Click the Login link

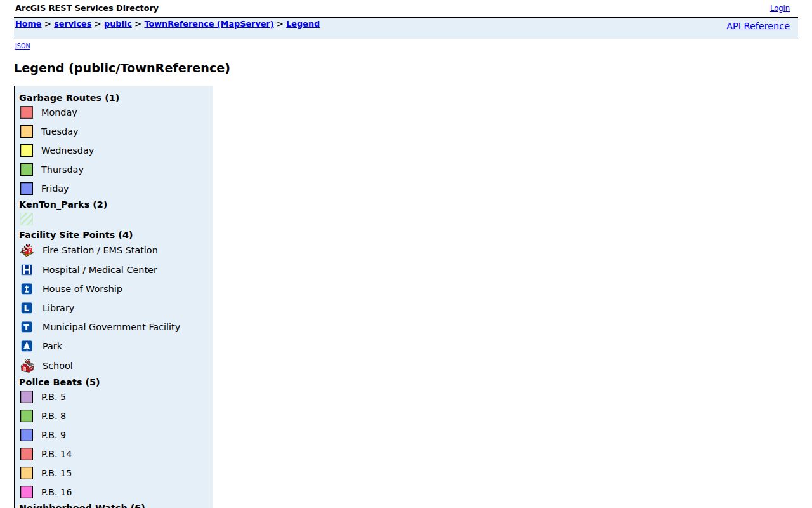click(780, 8)
